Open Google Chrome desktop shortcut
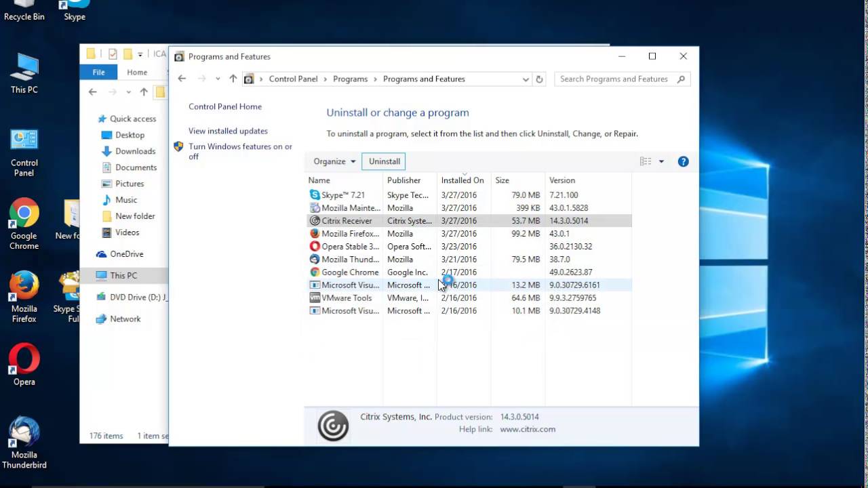The height and width of the screenshot is (488, 868). [24, 225]
